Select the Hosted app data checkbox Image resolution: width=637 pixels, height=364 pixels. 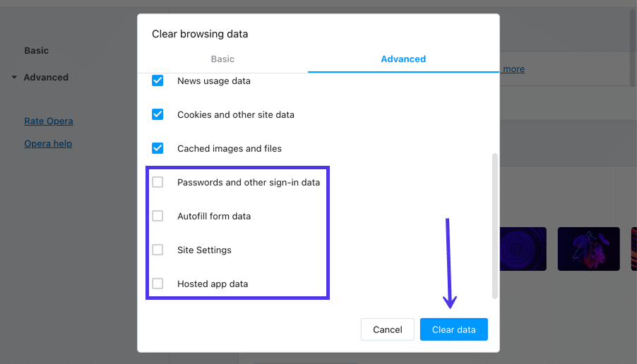coord(157,284)
